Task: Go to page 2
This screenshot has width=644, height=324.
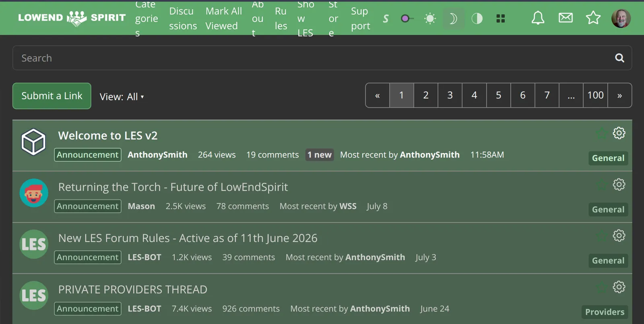Action: click(x=426, y=96)
